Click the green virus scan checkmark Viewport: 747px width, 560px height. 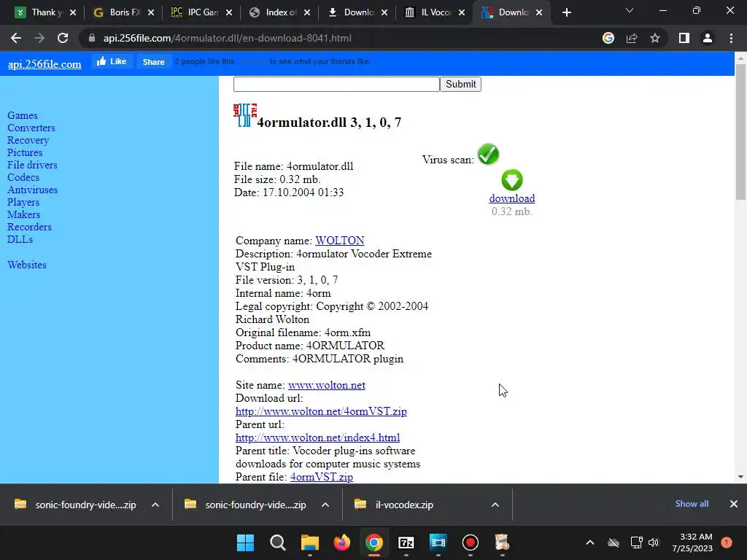(488, 155)
